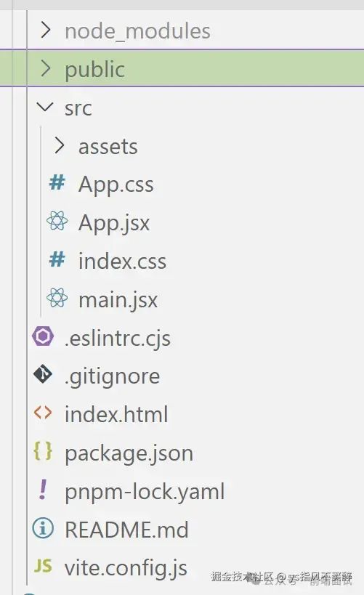This screenshot has width=364, height=595.
Task: Collapse the src folder chevron
Action: 45,107
